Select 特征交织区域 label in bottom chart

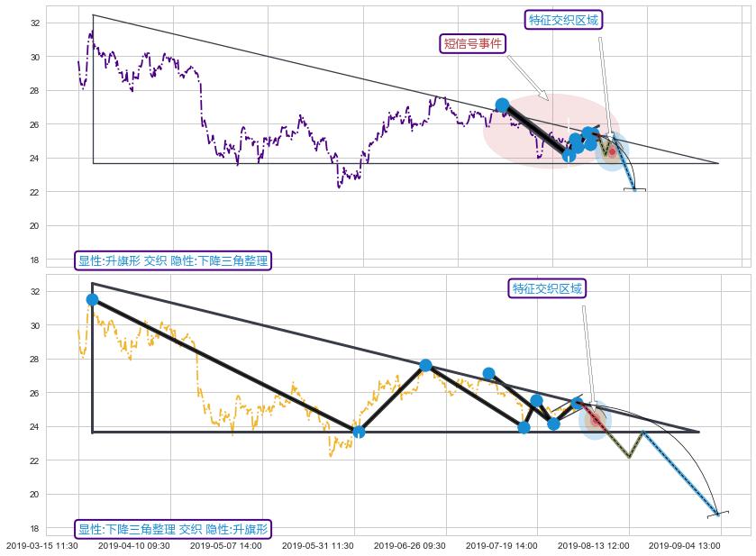[x=548, y=288]
